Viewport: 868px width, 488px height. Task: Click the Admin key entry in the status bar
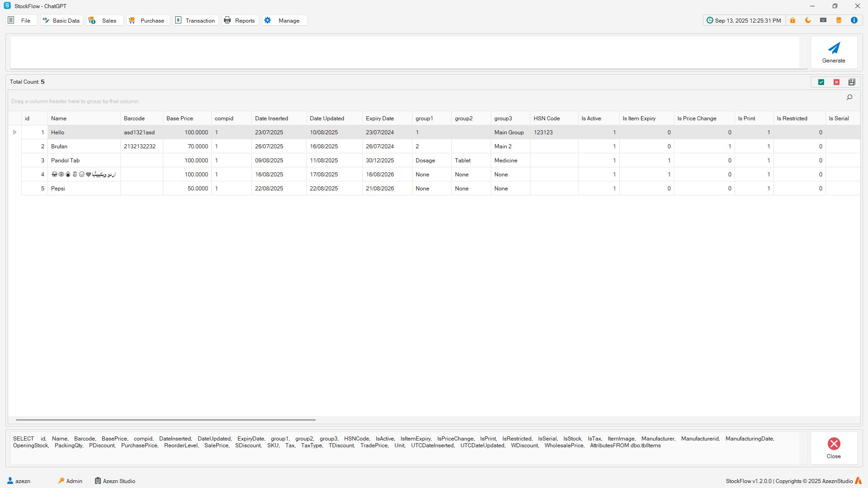(x=70, y=481)
